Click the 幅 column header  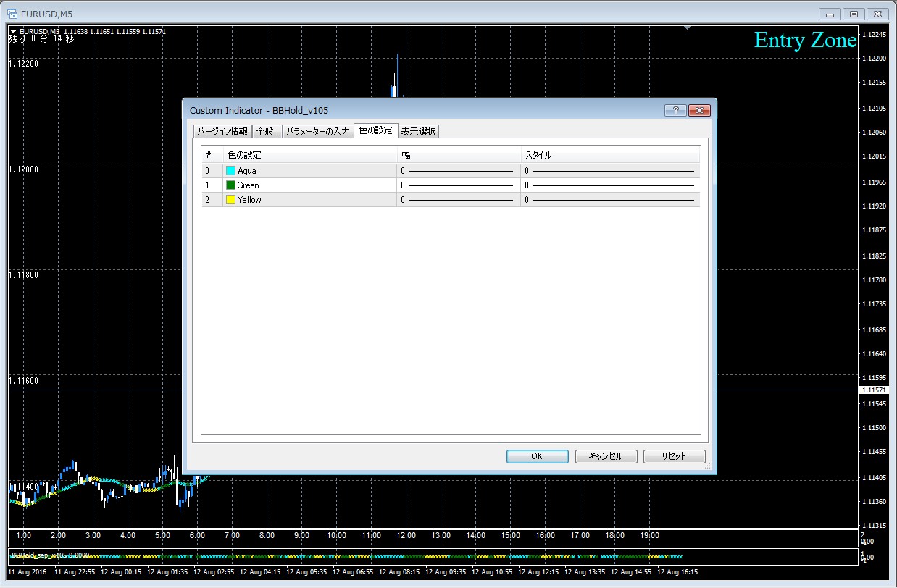coord(458,155)
